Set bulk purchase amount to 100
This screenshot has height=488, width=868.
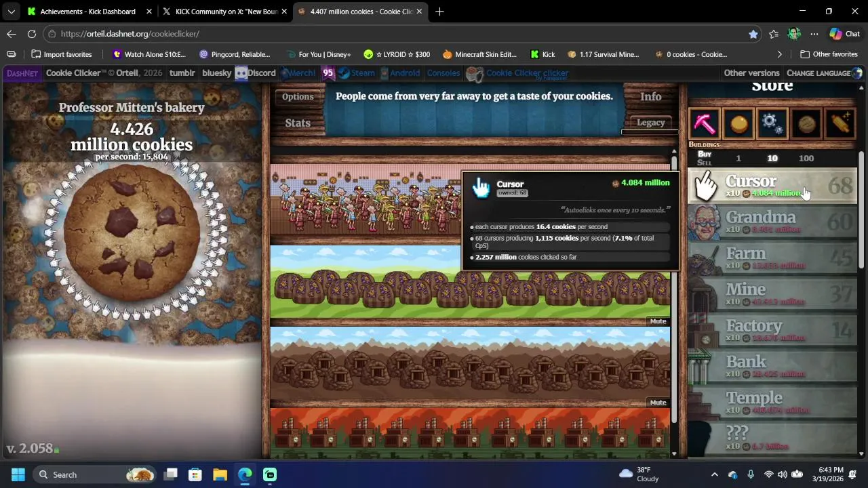point(806,159)
